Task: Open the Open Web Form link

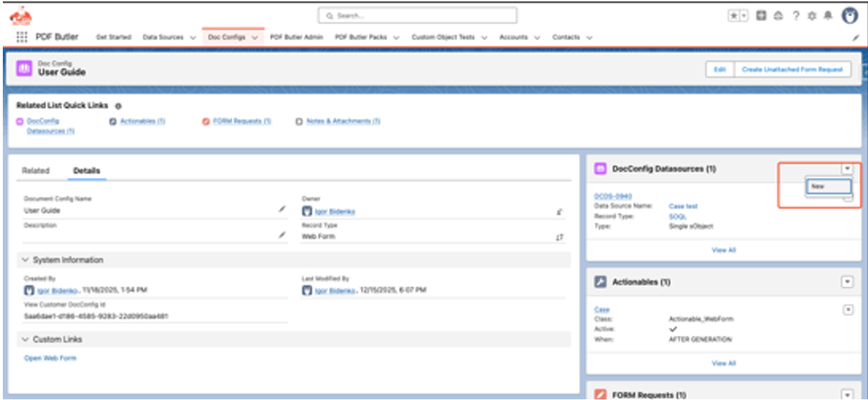Action: pos(50,358)
